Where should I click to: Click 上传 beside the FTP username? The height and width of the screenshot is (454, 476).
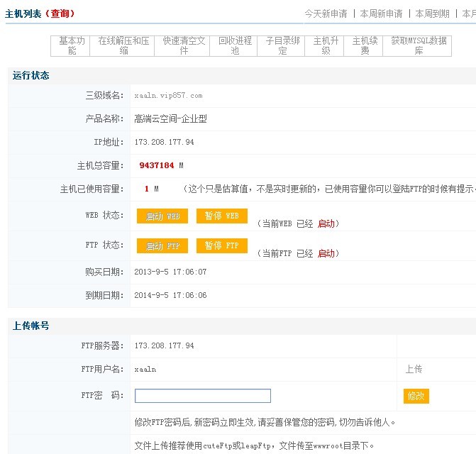click(x=414, y=369)
